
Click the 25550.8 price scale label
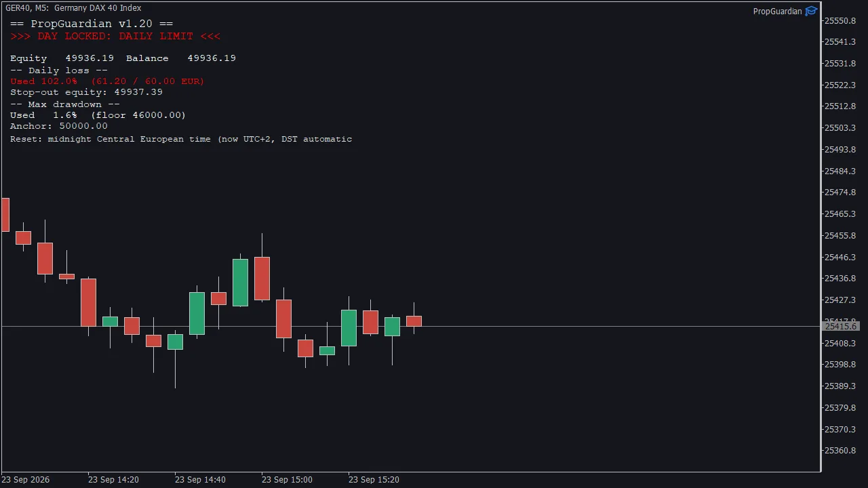click(840, 20)
